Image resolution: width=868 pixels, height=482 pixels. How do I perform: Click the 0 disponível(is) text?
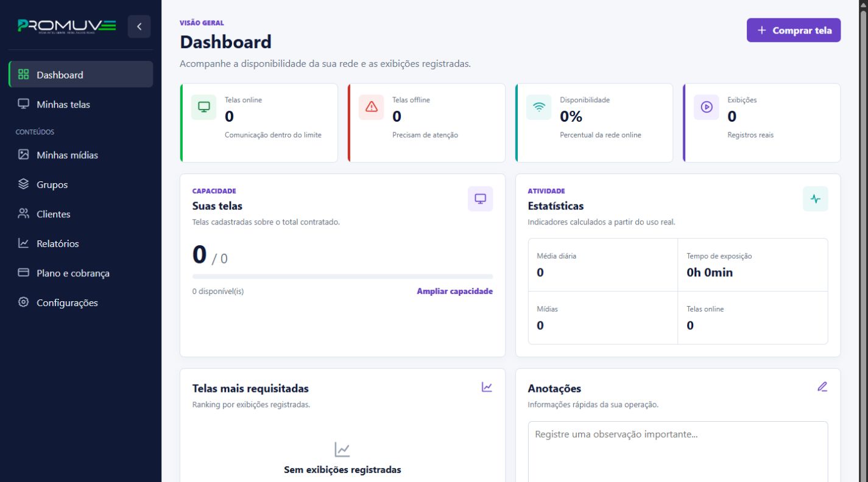[x=218, y=292]
